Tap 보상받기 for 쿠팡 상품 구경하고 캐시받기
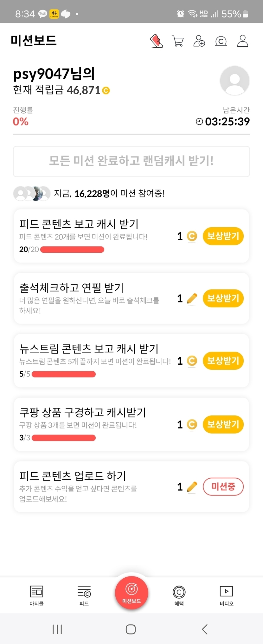The image size is (263, 644). click(x=223, y=424)
